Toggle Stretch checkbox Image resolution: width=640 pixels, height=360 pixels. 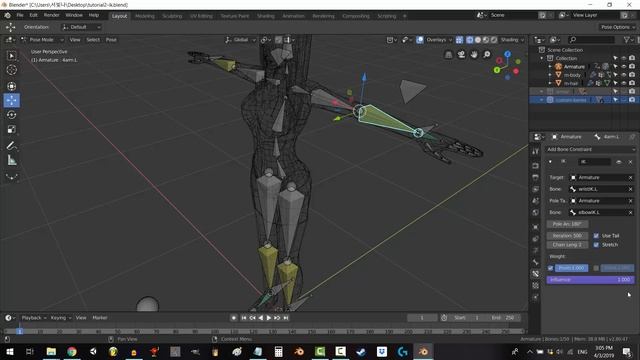click(596, 245)
